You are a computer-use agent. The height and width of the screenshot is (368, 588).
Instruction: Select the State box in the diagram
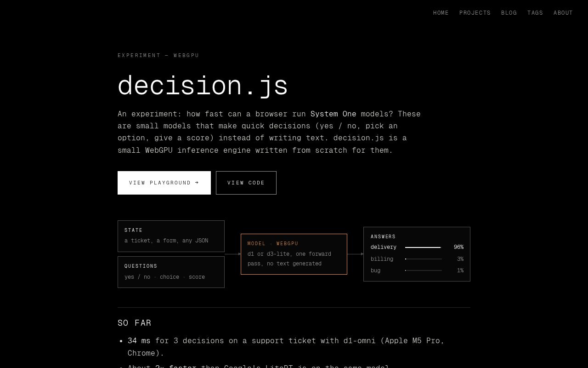click(x=171, y=236)
